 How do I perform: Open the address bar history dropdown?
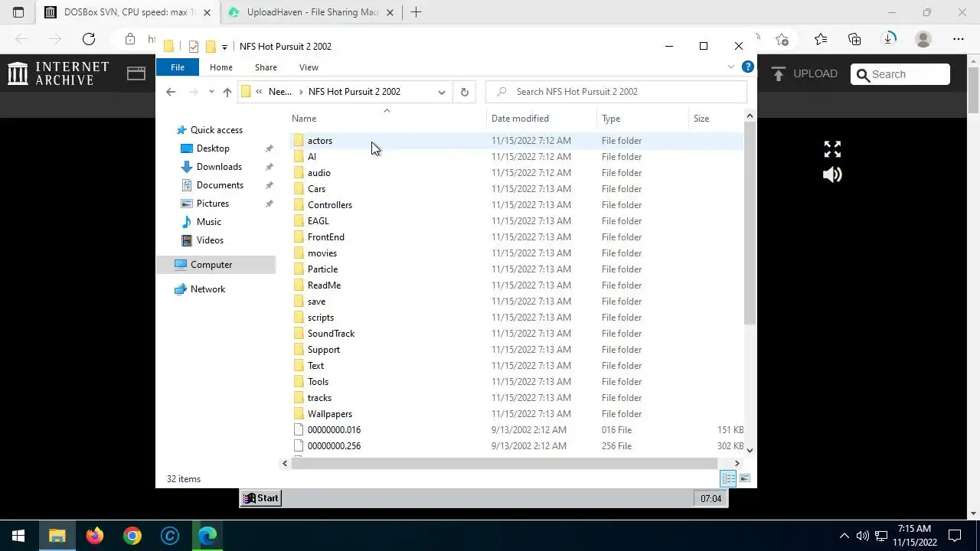click(x=442, y=92)
